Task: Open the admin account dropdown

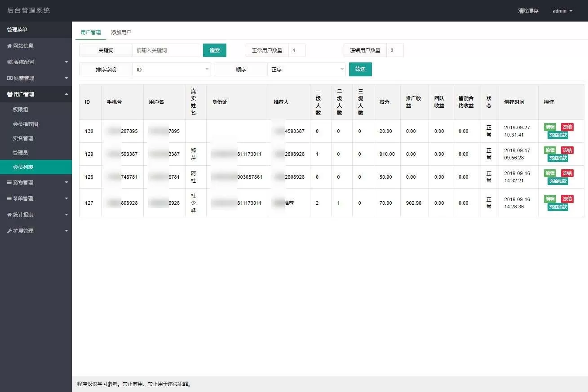Action: (x=562, y=11)
